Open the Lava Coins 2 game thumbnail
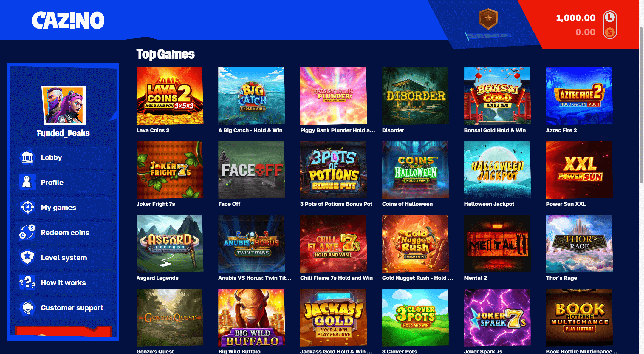Viewport: 644px width, 354px height. [x=170, y=96]
